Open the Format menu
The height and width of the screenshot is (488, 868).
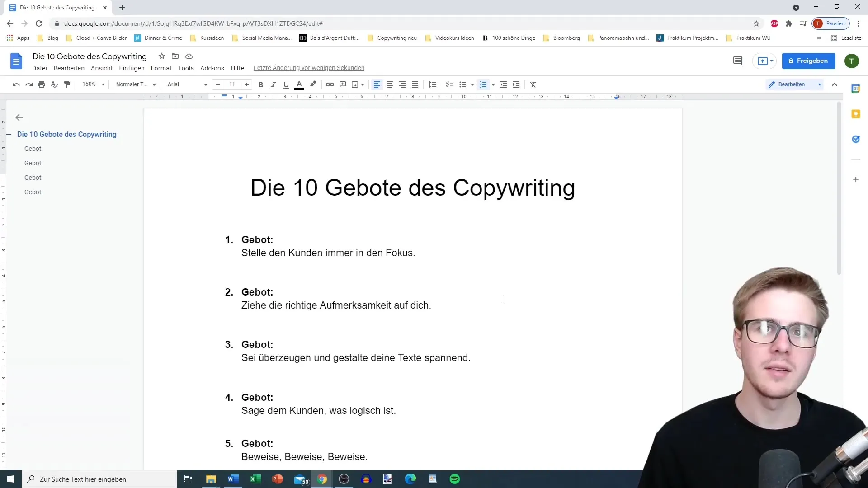click(161, 67)
